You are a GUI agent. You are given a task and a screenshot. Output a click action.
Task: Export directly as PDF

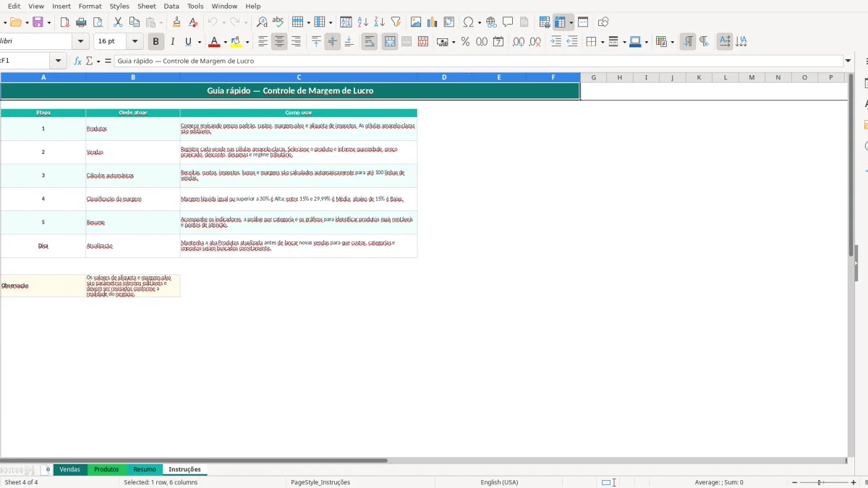coord(64,22)
